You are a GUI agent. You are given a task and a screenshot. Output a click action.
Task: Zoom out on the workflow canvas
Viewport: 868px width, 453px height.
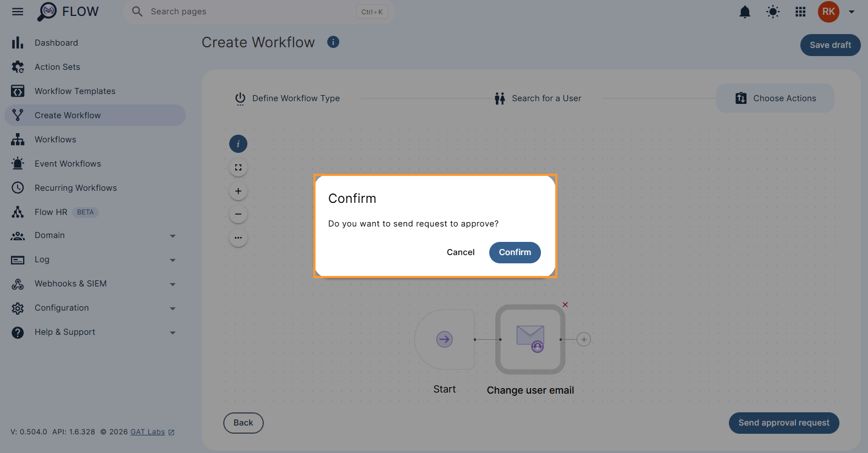click(238, 214)
